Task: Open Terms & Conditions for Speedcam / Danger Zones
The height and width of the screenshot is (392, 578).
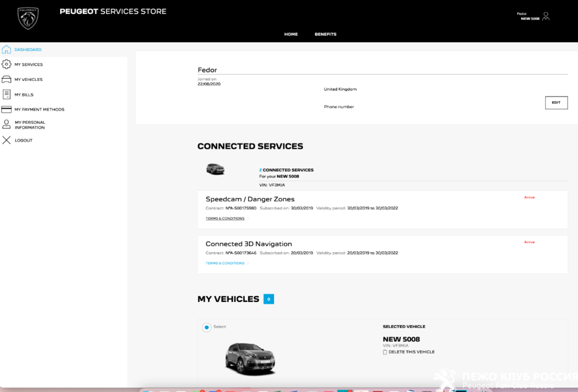Action: [225, 219]
